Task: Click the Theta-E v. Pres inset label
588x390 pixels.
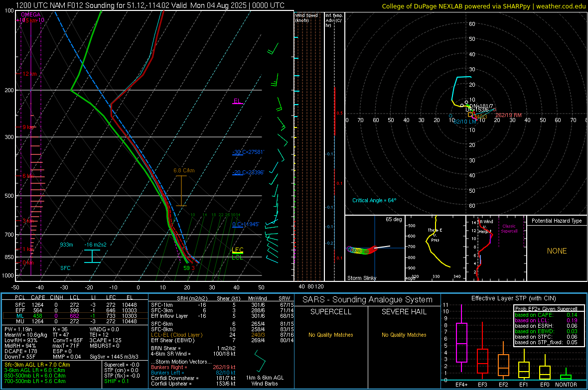Action: pos(435,235)
